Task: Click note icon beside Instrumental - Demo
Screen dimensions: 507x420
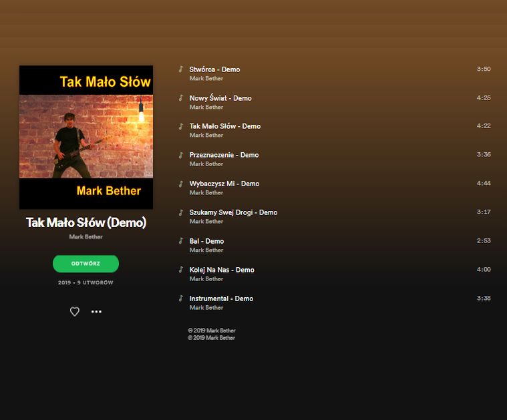Action: (x=180, y=298)
